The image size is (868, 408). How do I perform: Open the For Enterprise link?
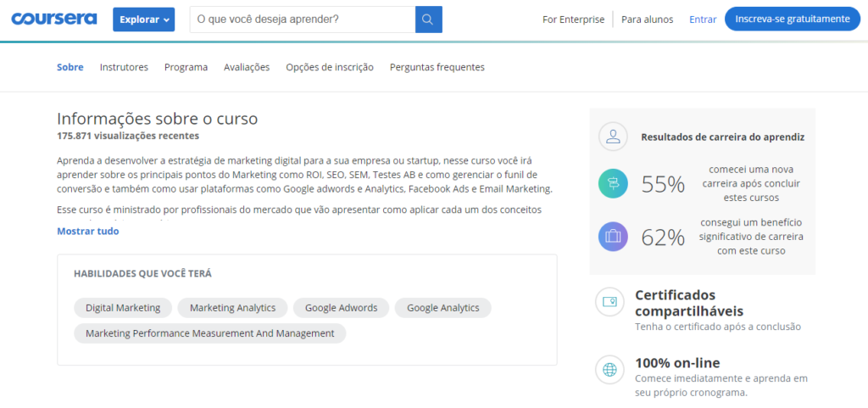click(574, 20)
